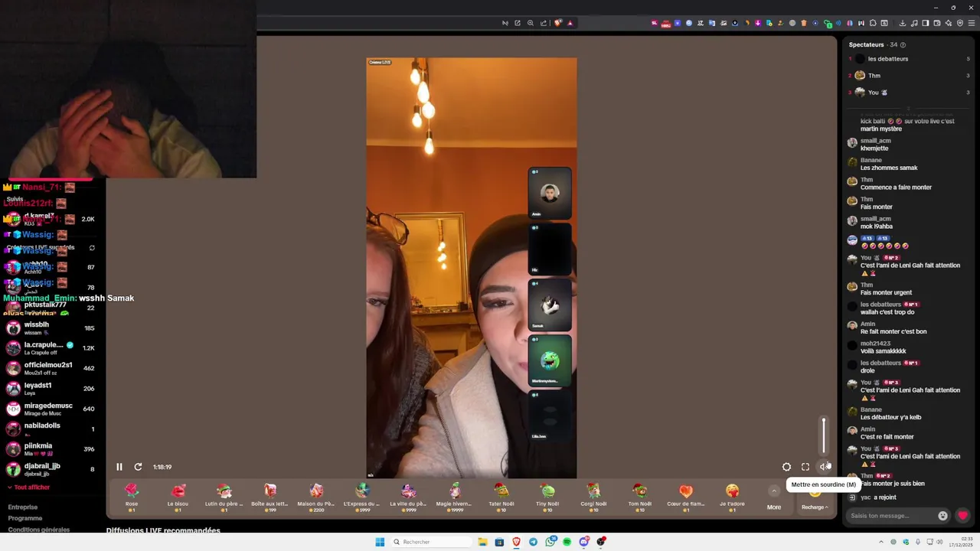980x551 pixels.
Task: Zoom page using magnifier icon in address bar
Action: [x=530, y=23]
